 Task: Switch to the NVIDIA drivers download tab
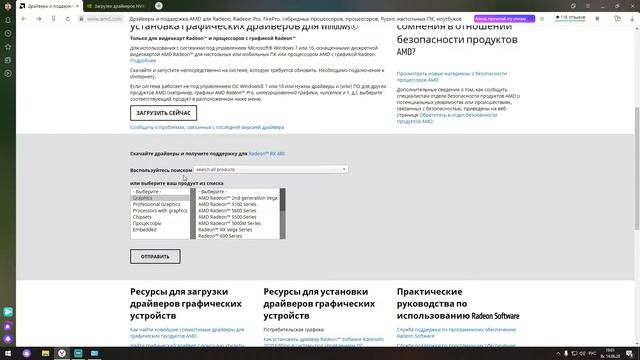click(x=116, y=6)
